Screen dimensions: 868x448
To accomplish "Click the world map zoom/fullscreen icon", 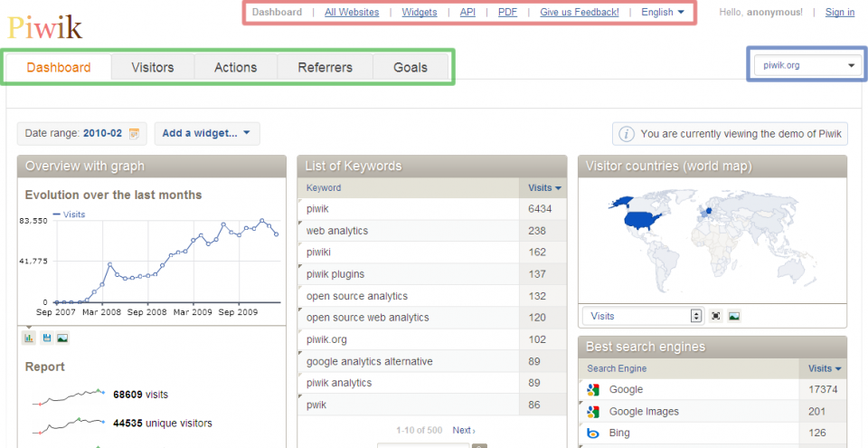I will (716, 316).
